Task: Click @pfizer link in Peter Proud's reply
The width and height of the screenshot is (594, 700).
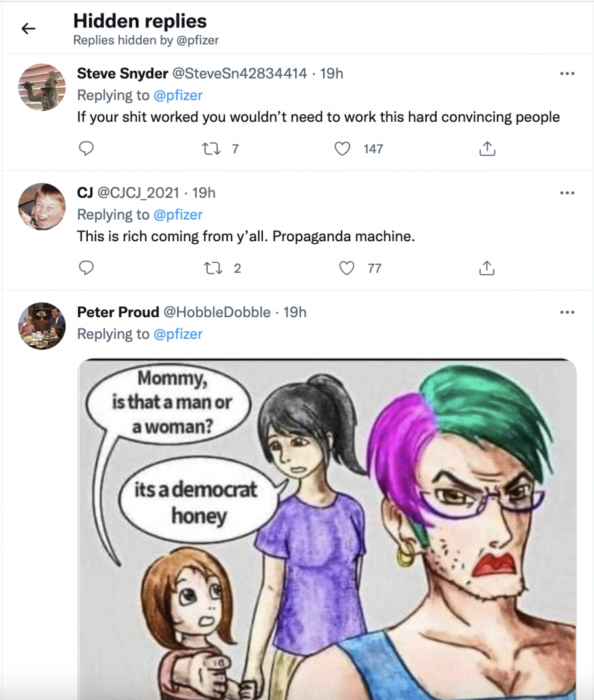Action: 178,334
